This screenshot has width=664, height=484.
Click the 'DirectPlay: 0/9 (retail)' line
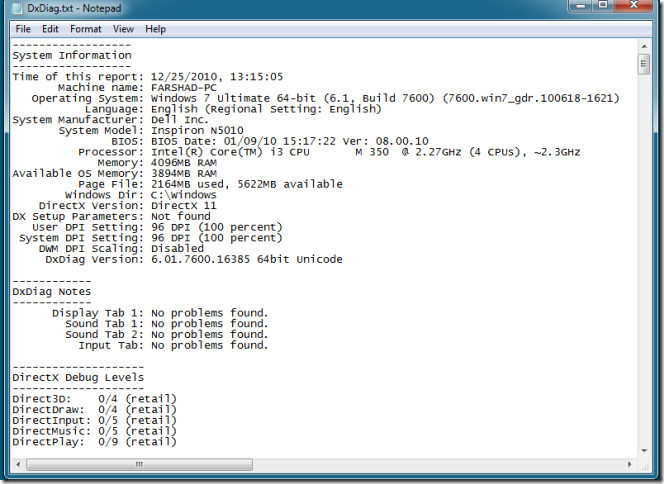[94, 442]
